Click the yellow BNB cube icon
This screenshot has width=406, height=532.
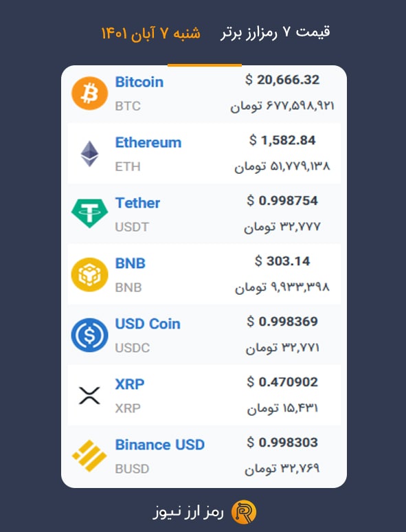(x=89, y=274)
